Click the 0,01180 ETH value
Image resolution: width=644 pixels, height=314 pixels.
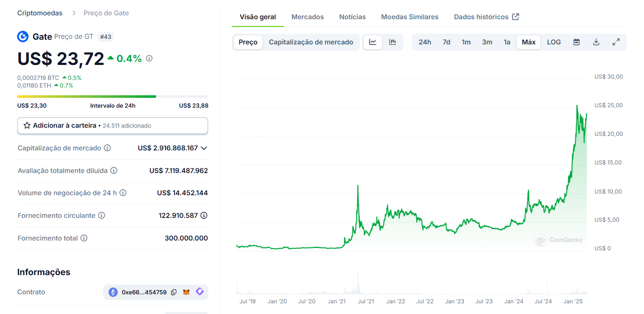(x=34, y=85)
